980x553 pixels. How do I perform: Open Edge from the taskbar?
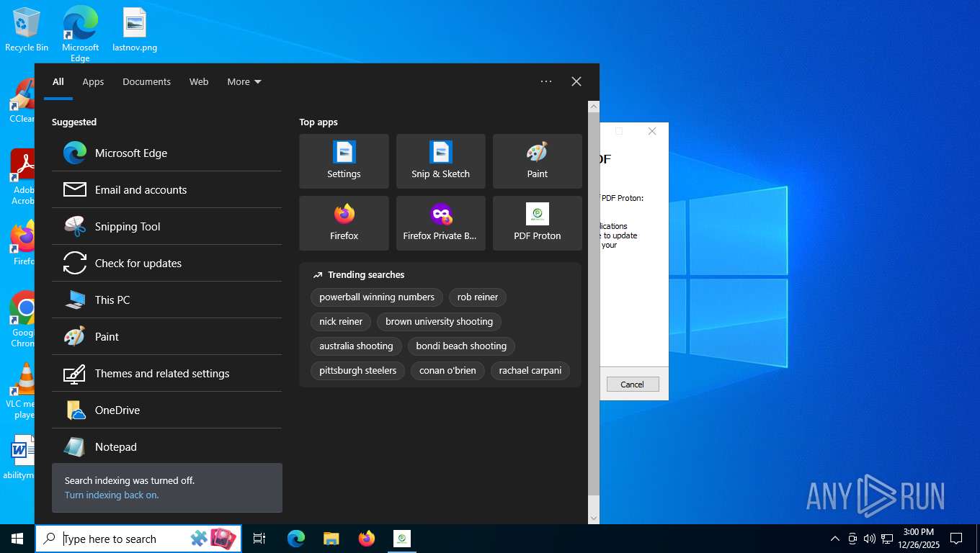point(296,539)
